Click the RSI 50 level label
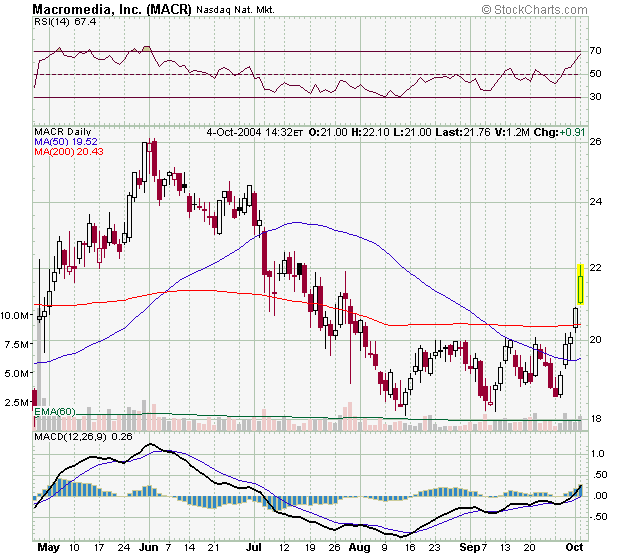This screenshot has height=558, width=620. [595, 74]
